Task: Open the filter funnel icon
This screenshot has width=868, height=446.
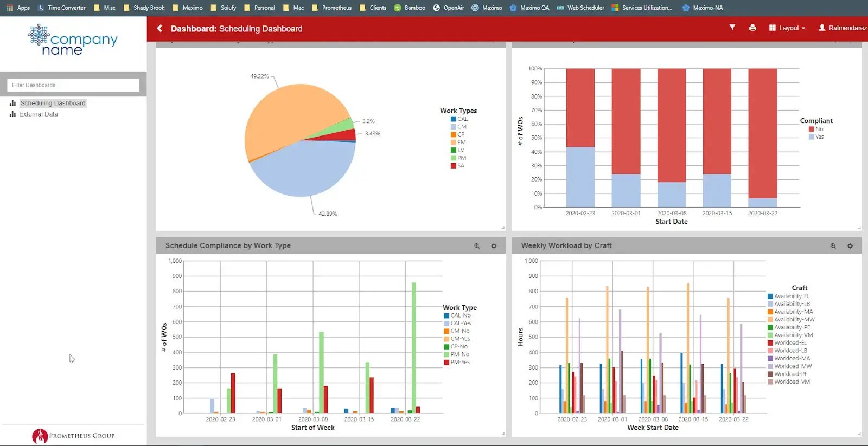Action: [732, 28]
